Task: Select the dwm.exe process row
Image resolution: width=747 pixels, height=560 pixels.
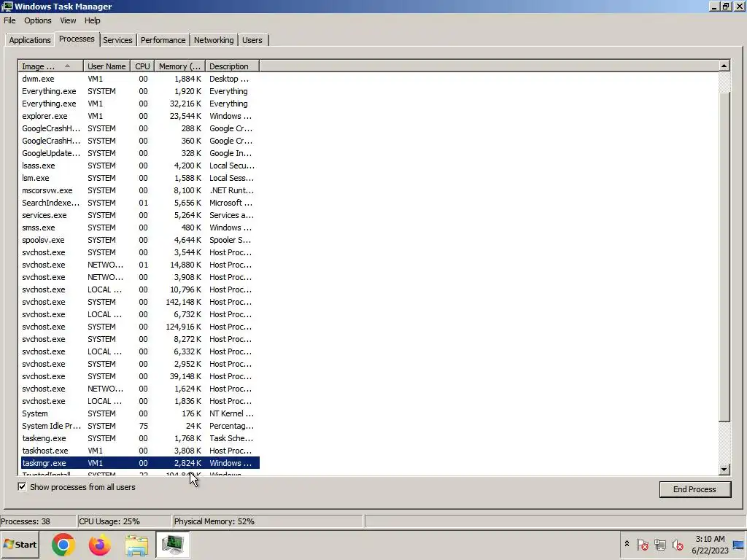Action: (x=140, y=79)
